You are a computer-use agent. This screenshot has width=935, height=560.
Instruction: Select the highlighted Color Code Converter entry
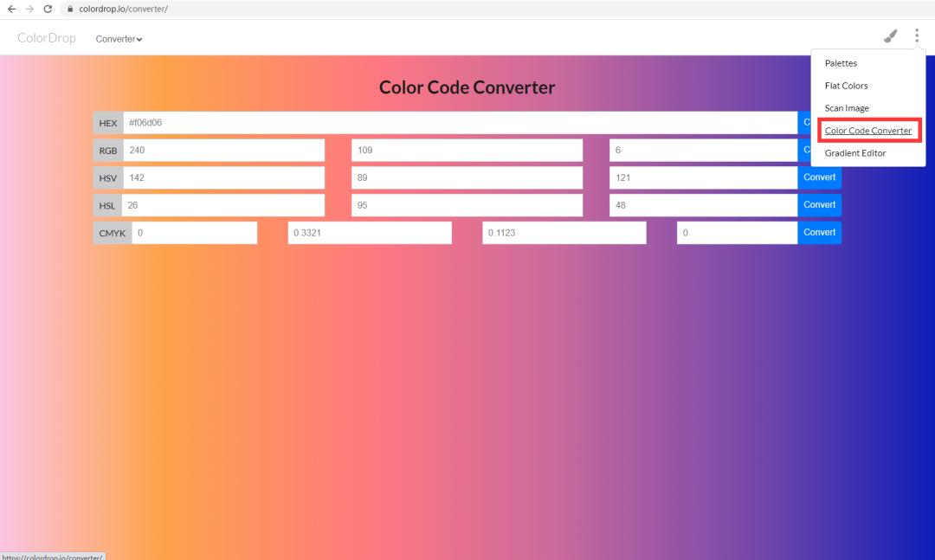point(868,130)
